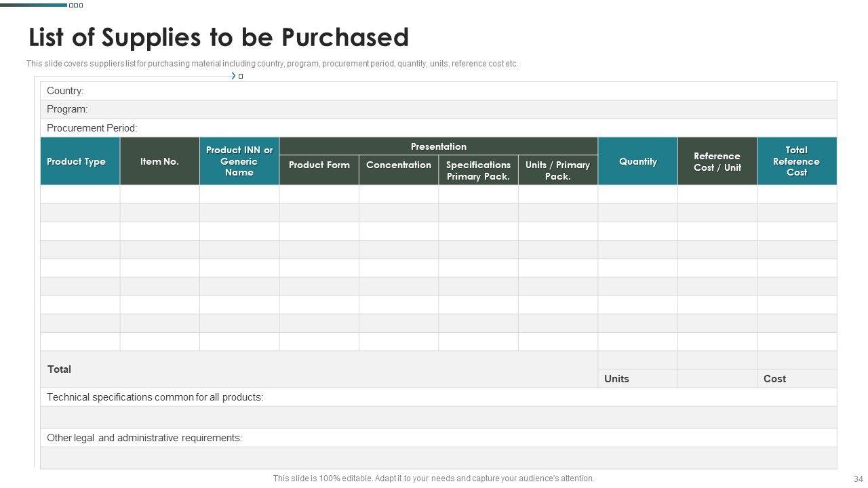Select the Presentation group header
This screenshot has height=488, width=868.
tap(438, 146)
